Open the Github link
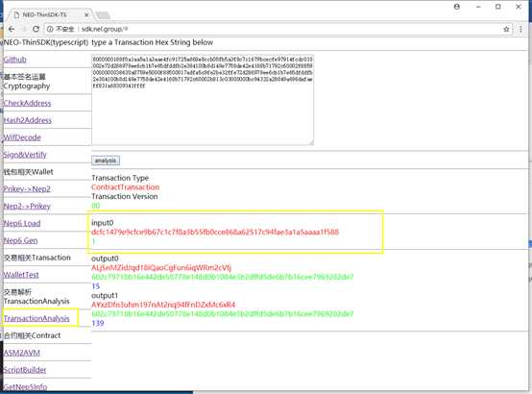Screen dimensions: 532x394 coord(15,60)
